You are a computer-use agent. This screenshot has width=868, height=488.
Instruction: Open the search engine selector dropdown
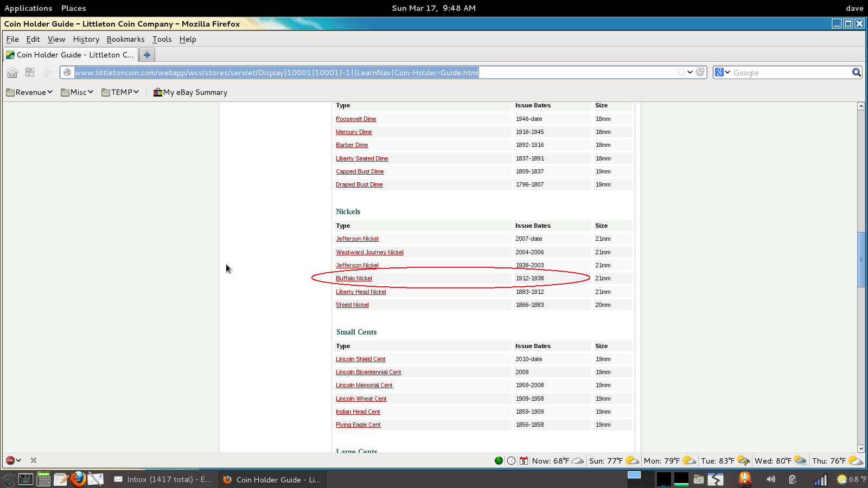point(723,73)
